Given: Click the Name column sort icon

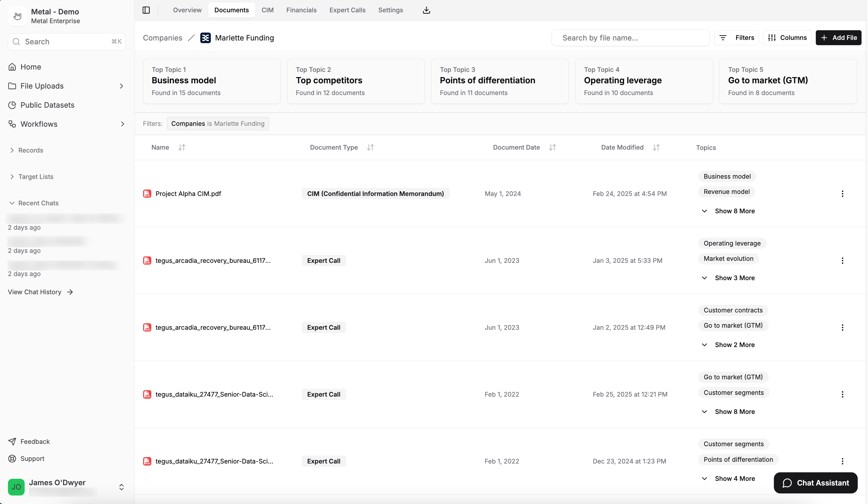Looking at the screenshot, I should pyautogui.click(x=182, y=148).
